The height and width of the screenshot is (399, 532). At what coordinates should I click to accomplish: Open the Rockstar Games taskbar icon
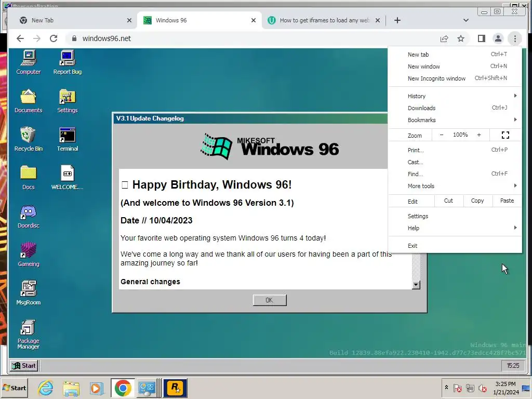point(176,388)
